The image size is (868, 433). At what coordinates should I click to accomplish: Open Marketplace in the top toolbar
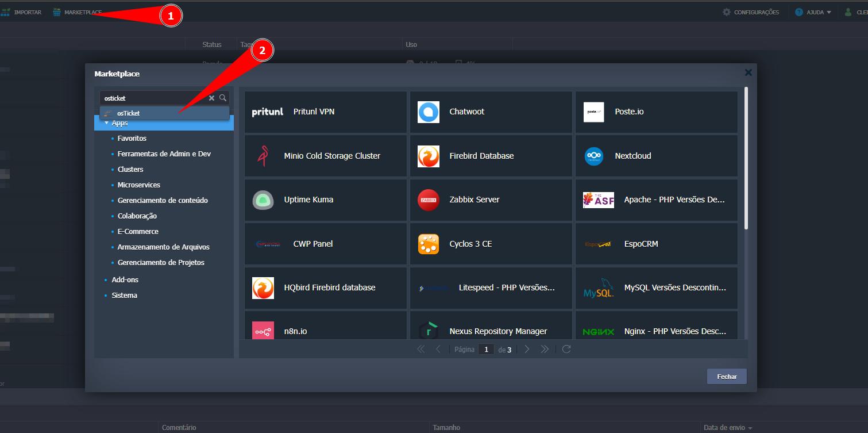[77, 12]
